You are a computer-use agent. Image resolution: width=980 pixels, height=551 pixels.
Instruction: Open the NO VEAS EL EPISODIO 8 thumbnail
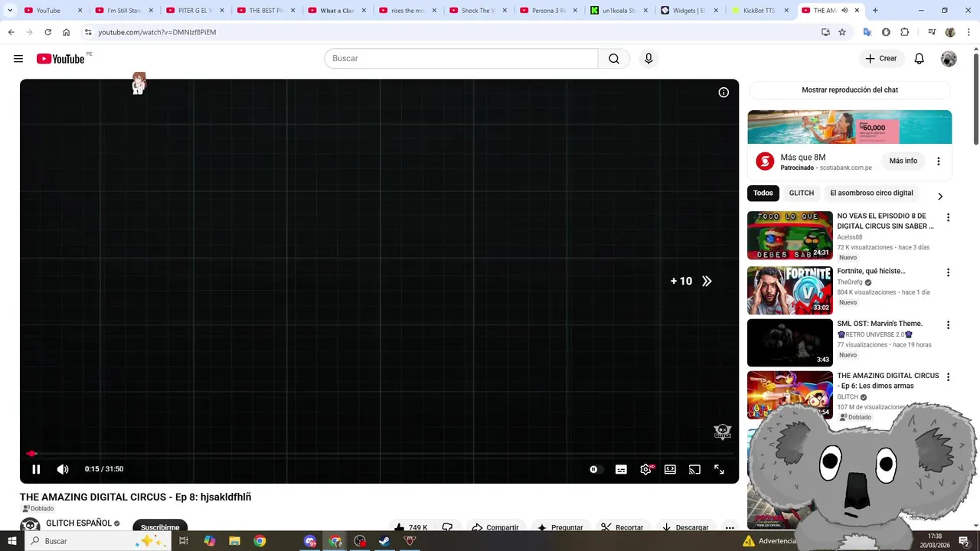789,236
